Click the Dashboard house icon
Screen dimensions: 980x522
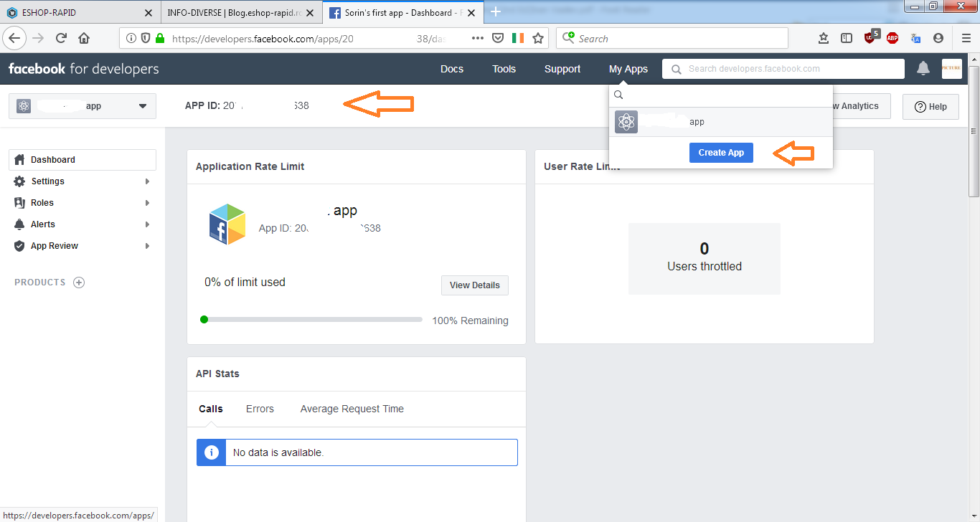[x=19, y=159]
